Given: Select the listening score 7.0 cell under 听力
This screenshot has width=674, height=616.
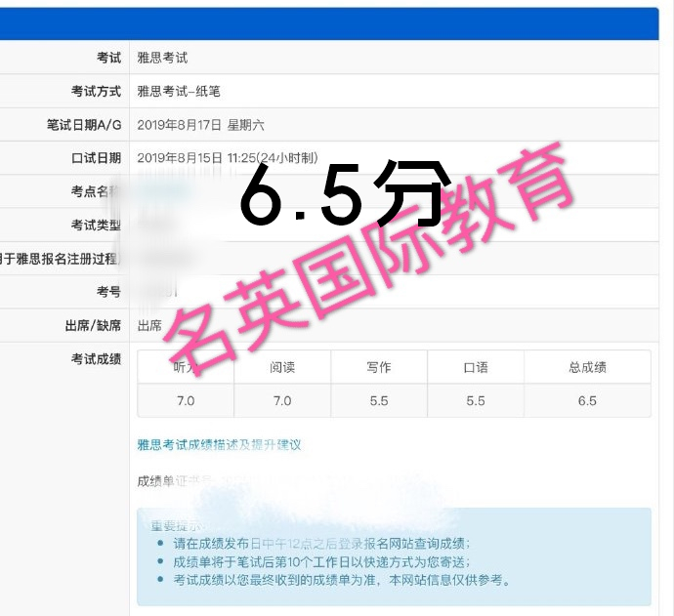Looking at the screenshot, I should tap(186, 401).
